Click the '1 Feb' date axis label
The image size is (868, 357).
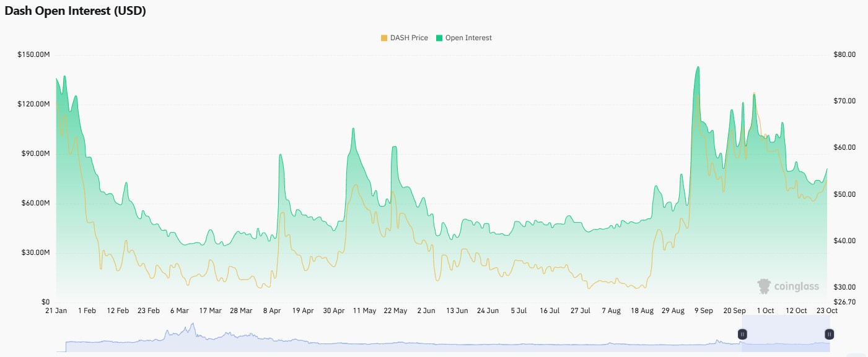pyautogui.click(x=87, y=311)
